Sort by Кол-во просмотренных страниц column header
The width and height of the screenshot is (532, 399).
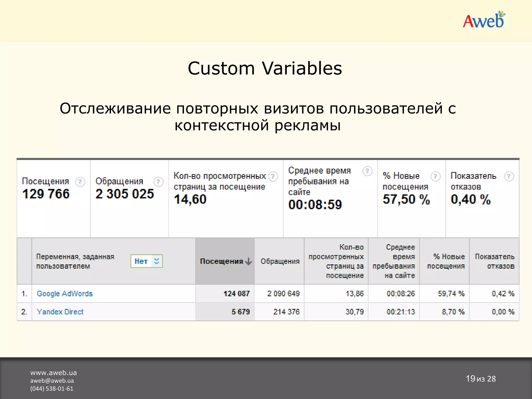[x=336, y=261]
